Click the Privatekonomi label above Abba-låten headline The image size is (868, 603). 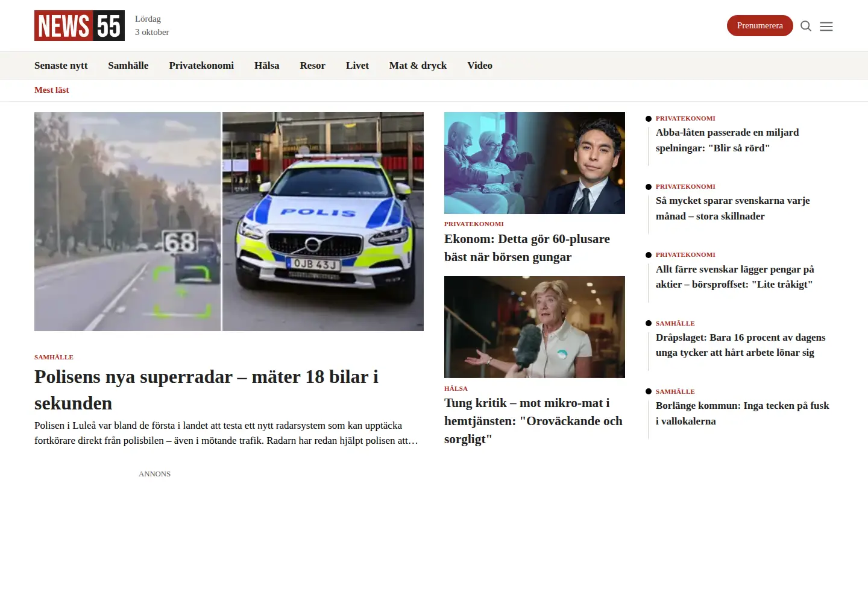(x=685, y=118)
